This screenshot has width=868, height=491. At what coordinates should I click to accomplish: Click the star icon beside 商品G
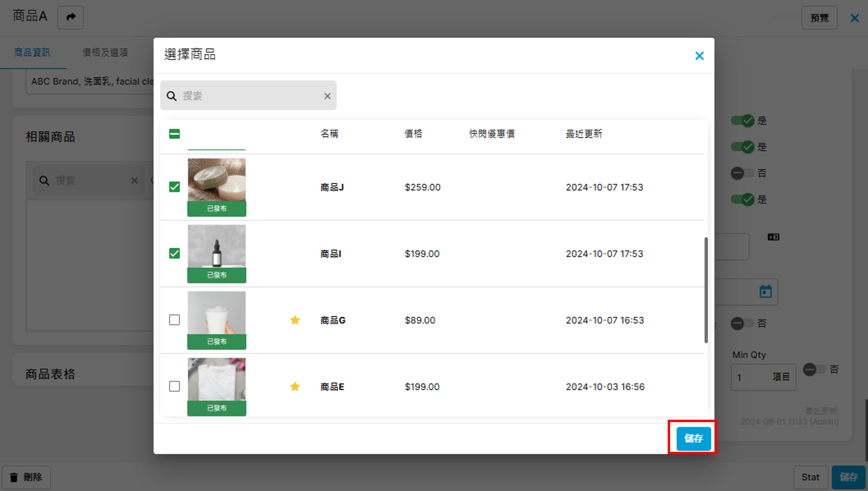click(x=295, y=320)
